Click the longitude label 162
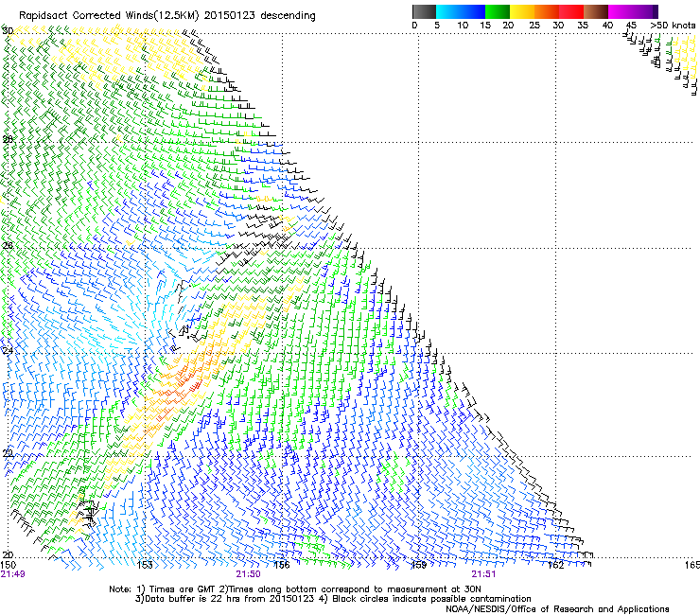Viewport: 700px width, 615px height. click(x=555, y=565)
